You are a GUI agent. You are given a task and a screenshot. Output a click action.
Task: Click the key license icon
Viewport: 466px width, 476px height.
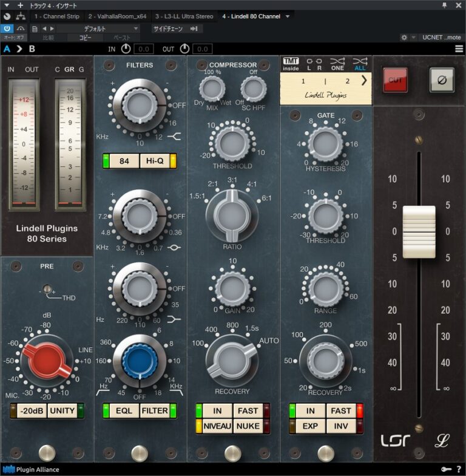point(446,469)
